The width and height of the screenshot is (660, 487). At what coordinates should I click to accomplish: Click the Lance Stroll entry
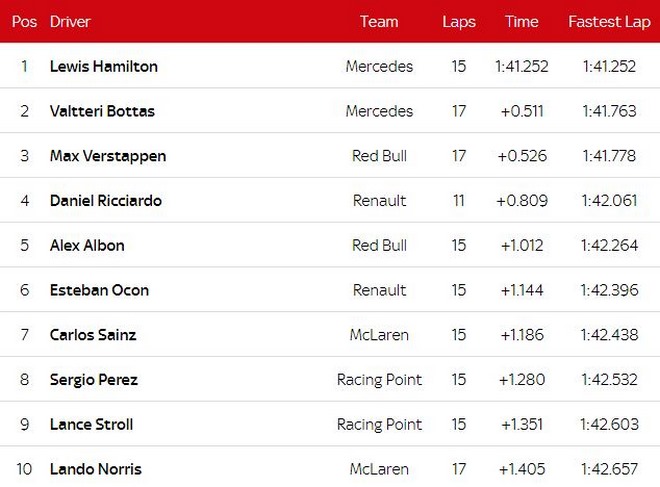91,424
